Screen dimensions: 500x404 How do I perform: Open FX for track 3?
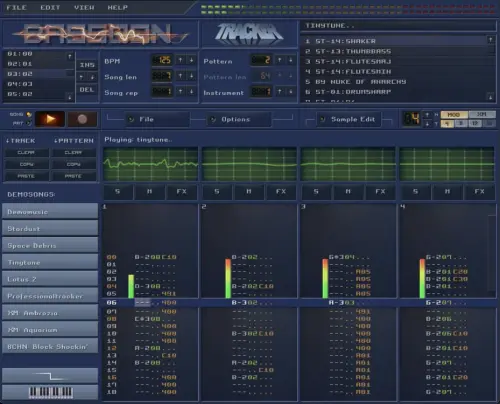click(380, 192)
